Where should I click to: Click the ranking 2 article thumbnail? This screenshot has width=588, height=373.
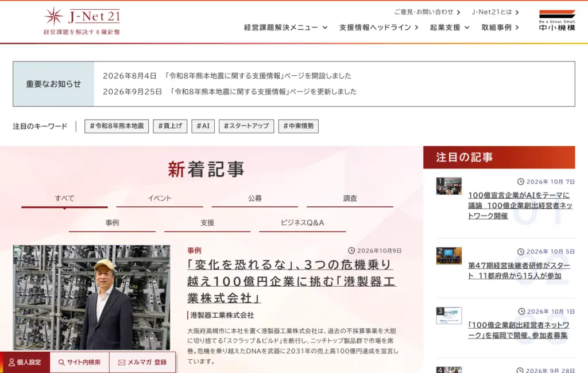[x=449, y=256]
